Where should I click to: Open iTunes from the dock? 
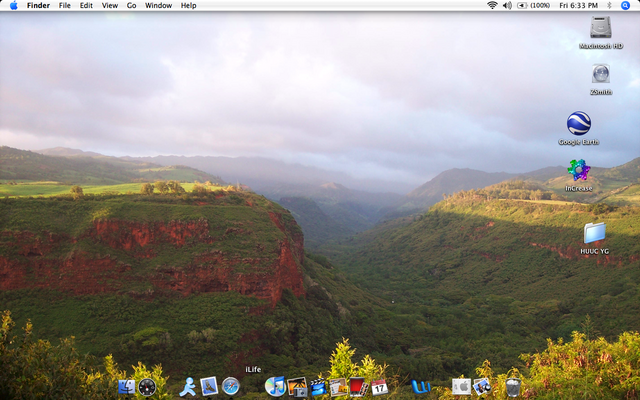275,386
